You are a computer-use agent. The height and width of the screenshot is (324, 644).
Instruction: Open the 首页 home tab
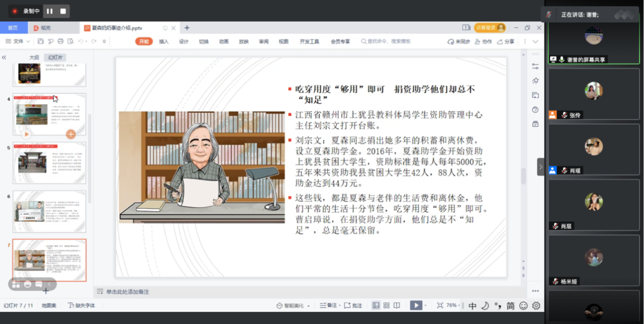[x=13, y=28]
